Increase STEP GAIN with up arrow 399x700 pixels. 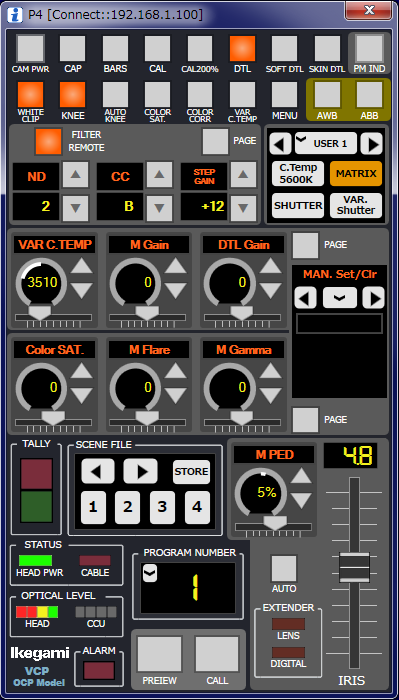pyautogui.click(x=243, y=175)
